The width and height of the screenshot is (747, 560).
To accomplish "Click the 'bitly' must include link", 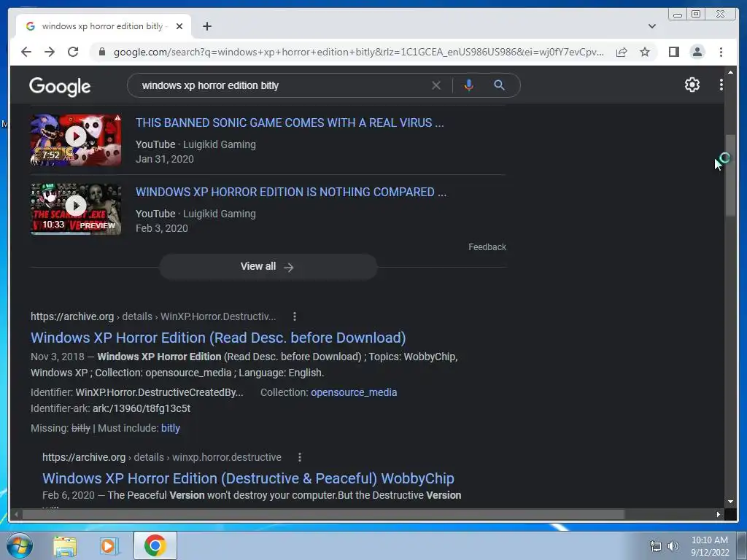I will click(x=171, y=428).
